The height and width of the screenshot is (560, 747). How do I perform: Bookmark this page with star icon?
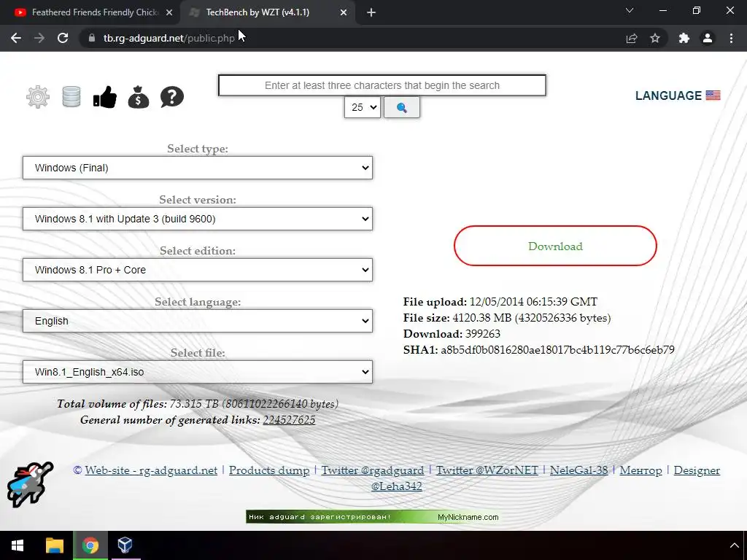(x=655, y=38)
